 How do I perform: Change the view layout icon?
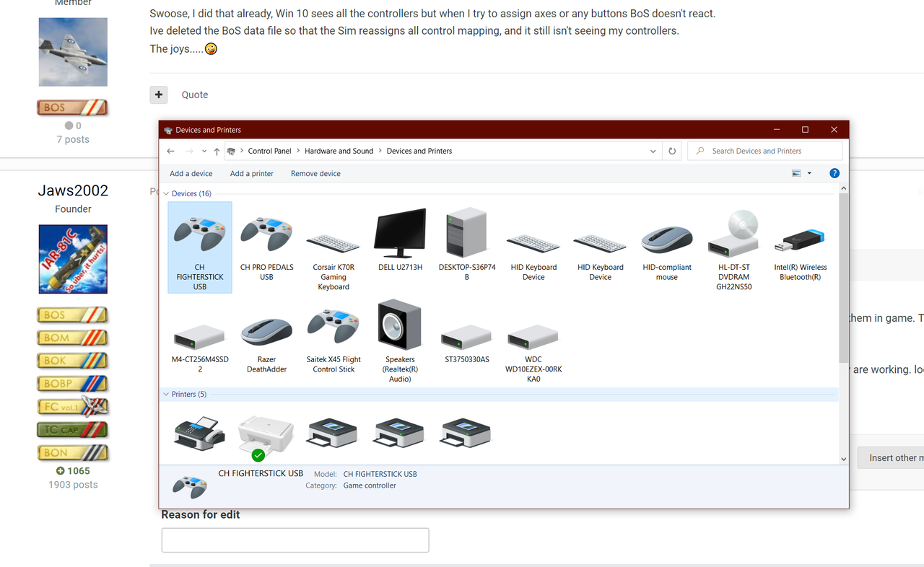click(797, 173)
